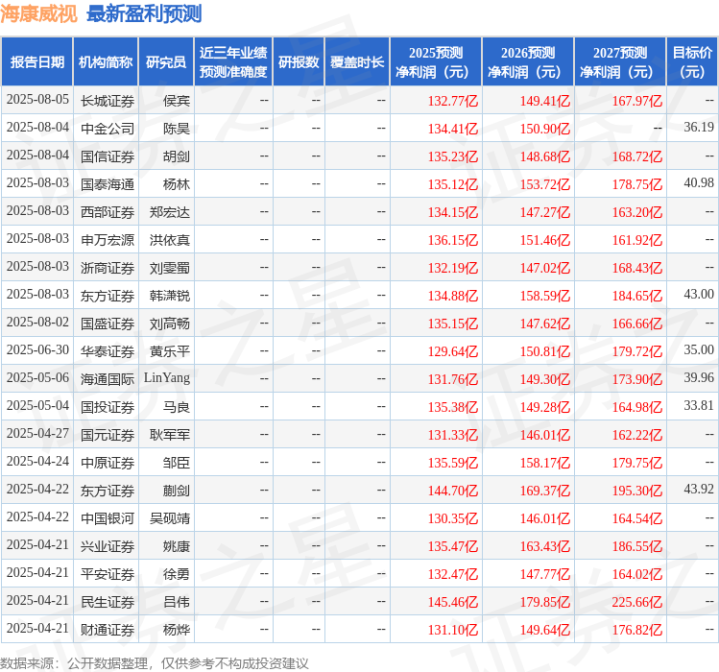Click the date 2025-08-05

pyautogui.click(x=38, y=99)
